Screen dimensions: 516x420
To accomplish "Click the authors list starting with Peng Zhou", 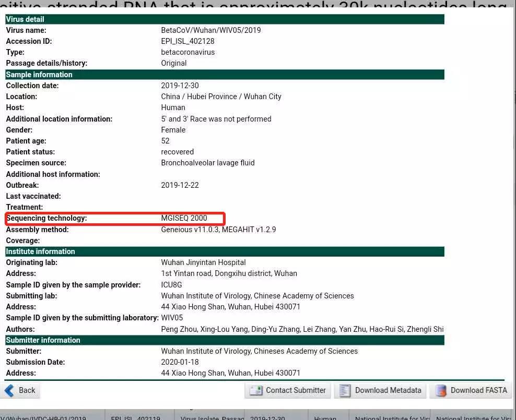I will coord(302,329).
